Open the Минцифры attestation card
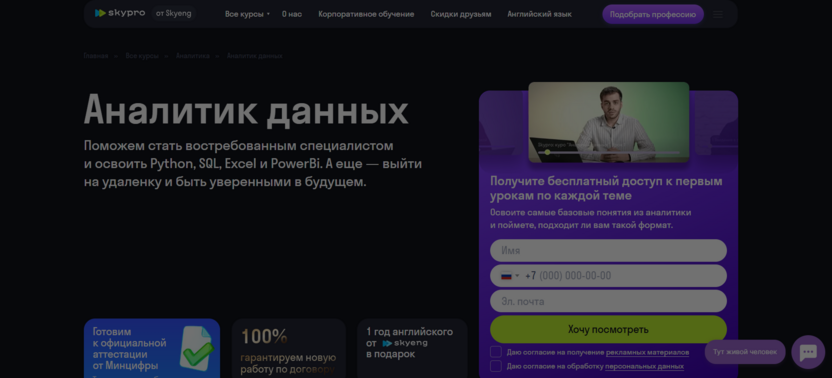 point(152,348)
